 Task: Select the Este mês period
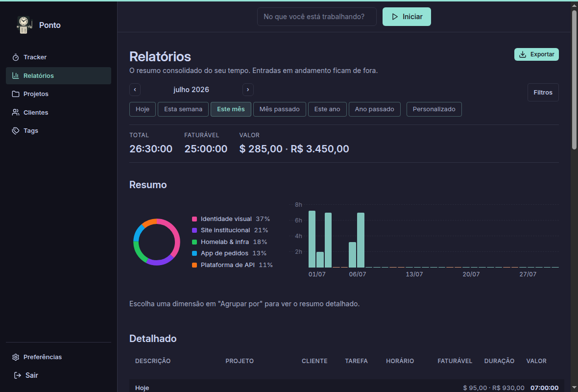tap(231, 109)
